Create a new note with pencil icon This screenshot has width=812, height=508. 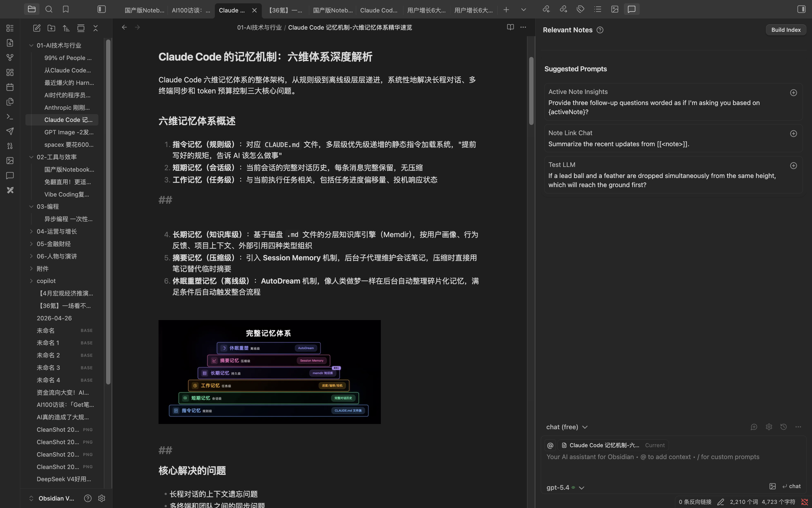click(x=36, y=28)
